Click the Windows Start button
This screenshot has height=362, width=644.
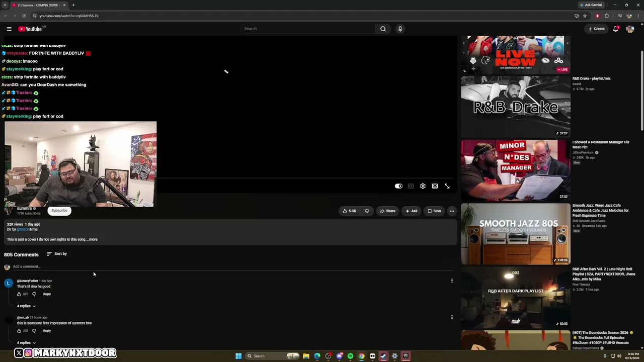tap(238, 356)
